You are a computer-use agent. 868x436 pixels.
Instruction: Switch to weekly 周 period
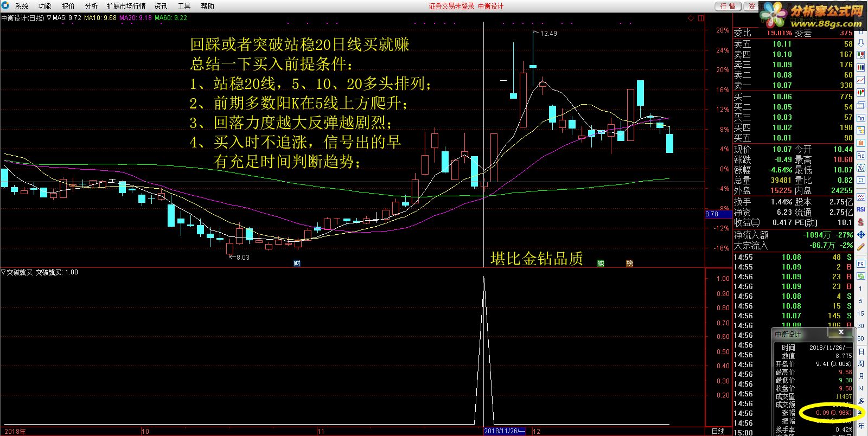click(861, 364)
